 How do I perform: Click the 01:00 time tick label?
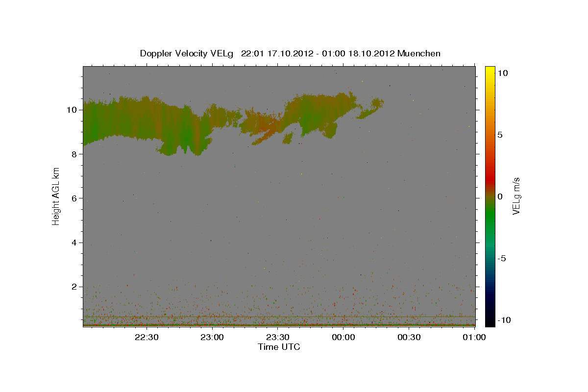pos(475,337)
